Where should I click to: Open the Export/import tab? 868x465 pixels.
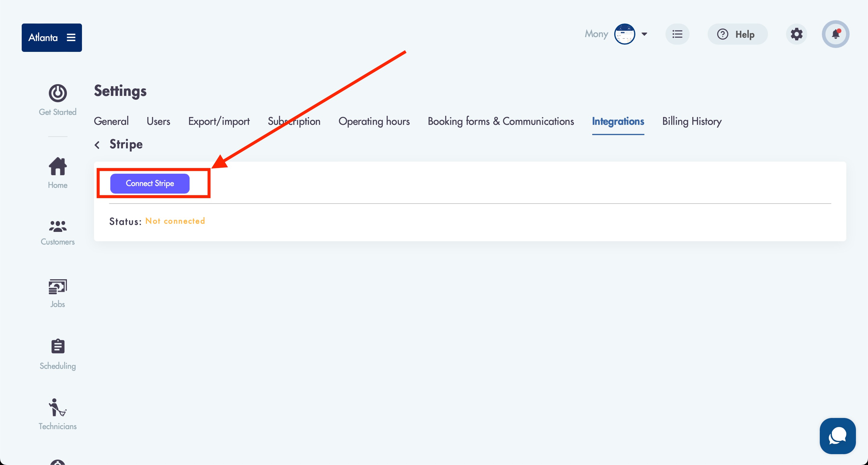tap(219, 122)
